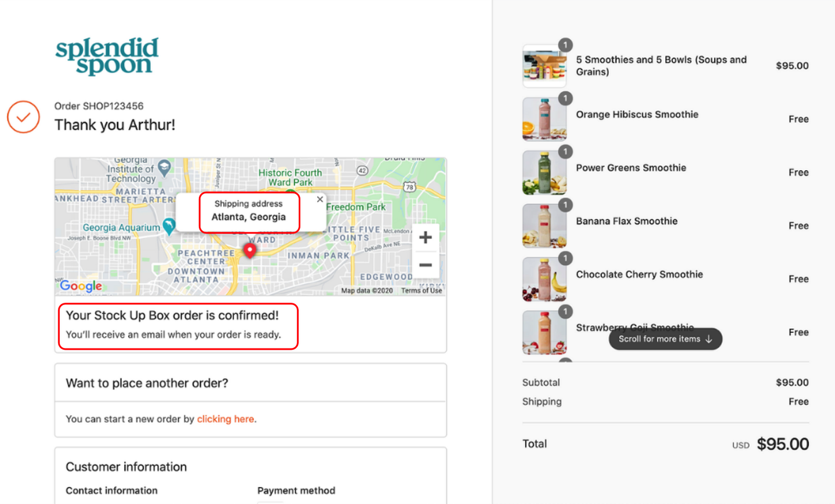Start a new order via clicking here
The width and height of the screenshot is (835, 504).
[226, 419]
